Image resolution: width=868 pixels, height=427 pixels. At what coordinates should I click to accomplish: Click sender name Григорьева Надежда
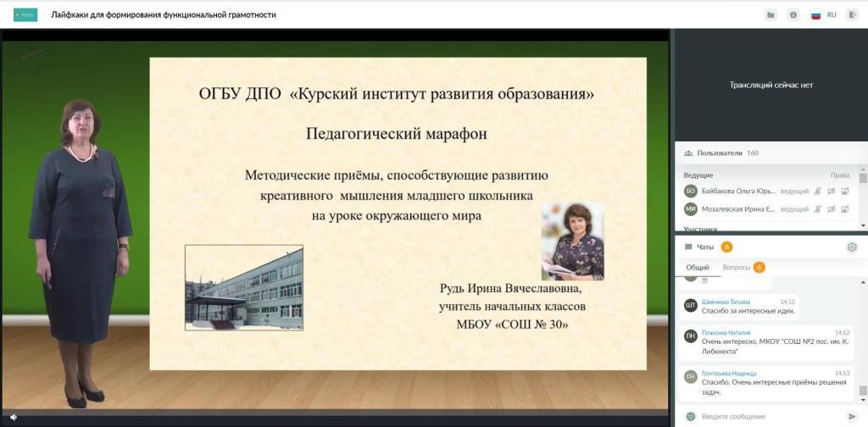point(728,374)
